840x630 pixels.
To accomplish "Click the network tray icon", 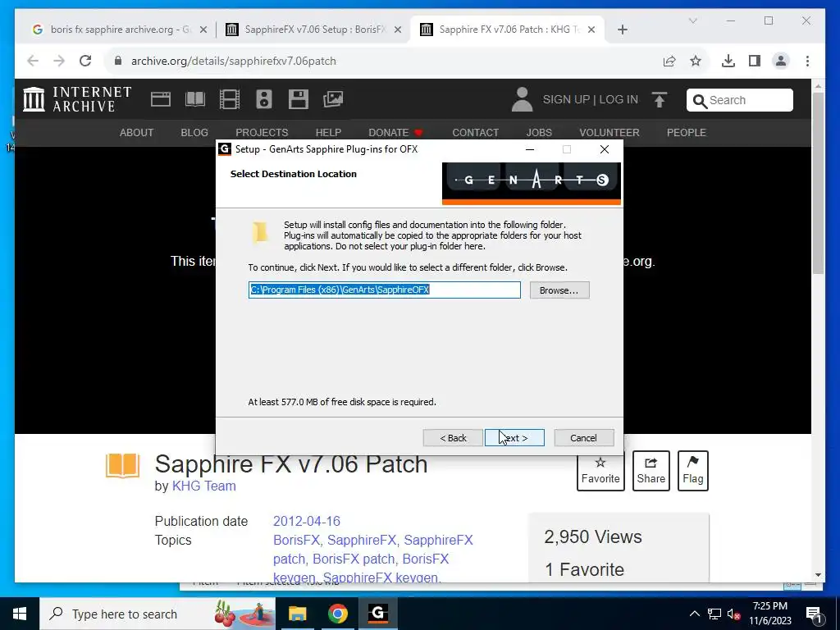I will click(714, 614).
